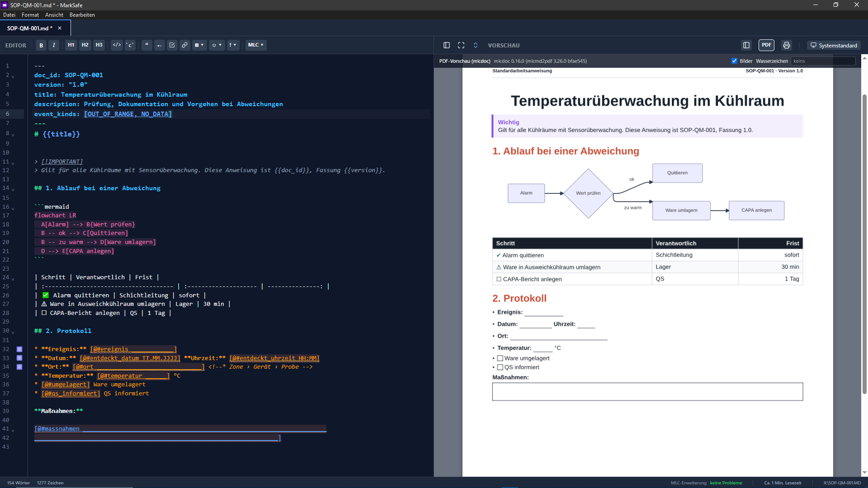Click the PDF preview mode button
868x488 pixels.
766,45
